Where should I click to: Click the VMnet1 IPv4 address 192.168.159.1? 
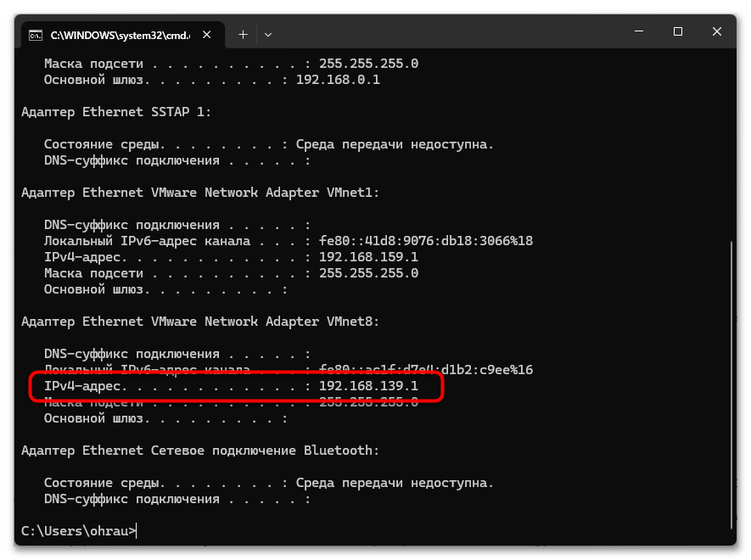coord(368,257)
